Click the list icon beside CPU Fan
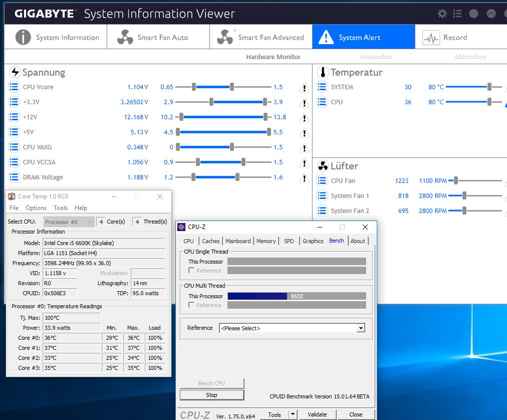This screenshot has height=420, width=507. click(x=322, y=181)
